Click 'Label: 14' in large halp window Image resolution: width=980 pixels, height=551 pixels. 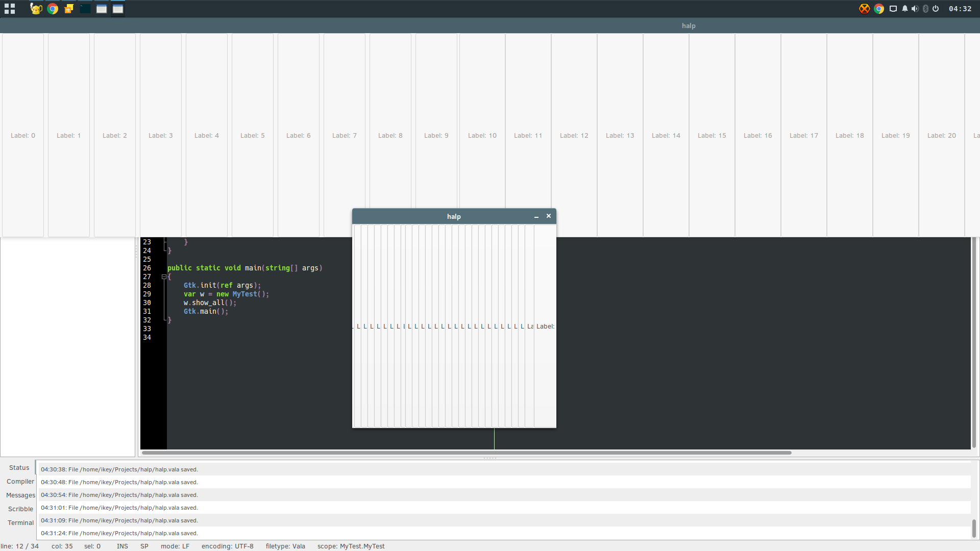click(x=666, y=136)
